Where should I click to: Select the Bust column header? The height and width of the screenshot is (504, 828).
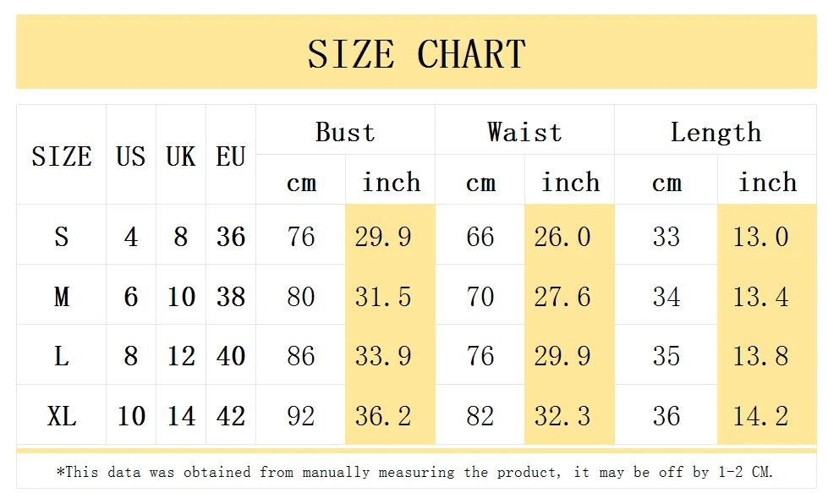click(345, 130)
